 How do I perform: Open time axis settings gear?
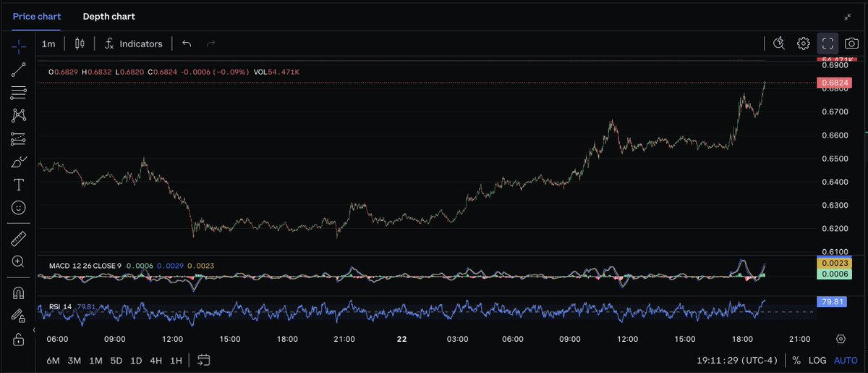pyautogui.click(x=841, y=339)
